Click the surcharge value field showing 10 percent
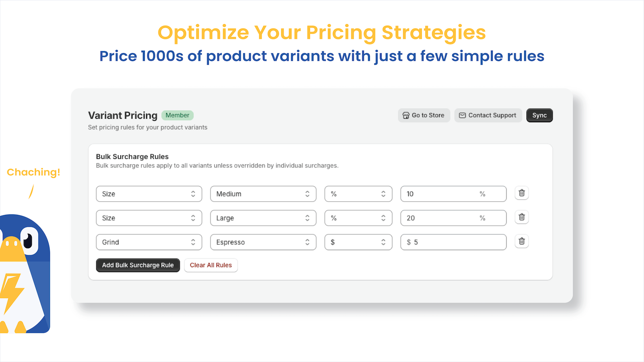 point(453,194)
